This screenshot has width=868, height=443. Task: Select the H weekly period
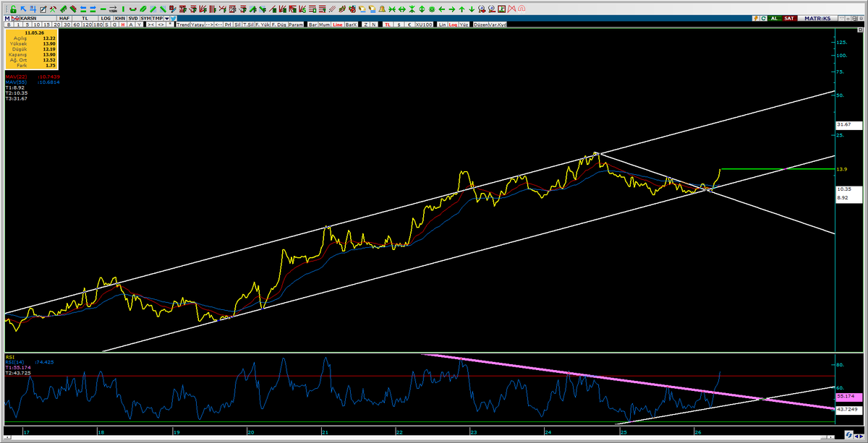(x=123, y=25)
